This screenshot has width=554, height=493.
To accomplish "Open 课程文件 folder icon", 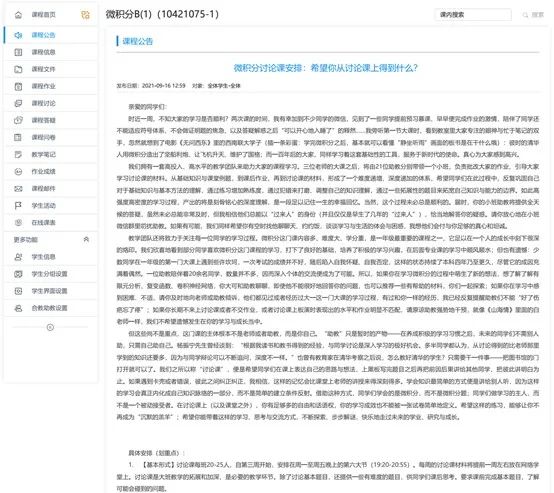I will pos(18,69).
